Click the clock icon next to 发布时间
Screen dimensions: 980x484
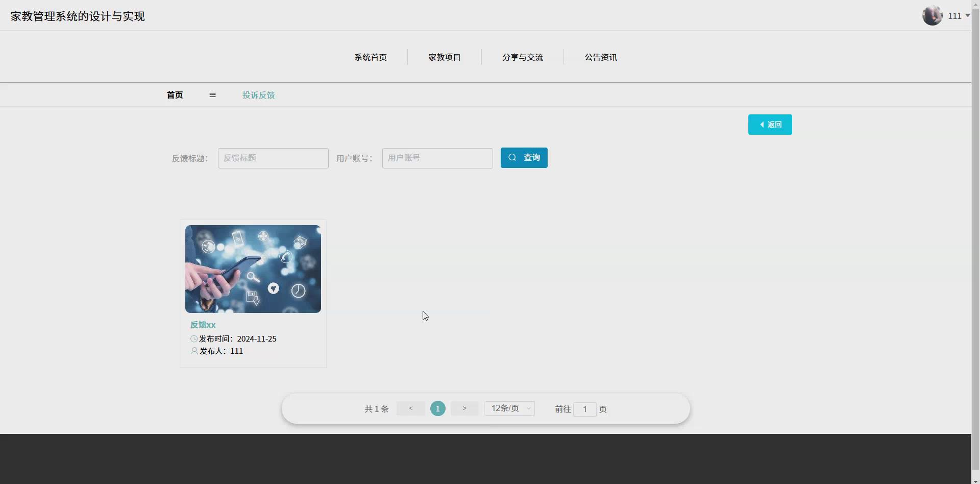click(x=194, y=338)
